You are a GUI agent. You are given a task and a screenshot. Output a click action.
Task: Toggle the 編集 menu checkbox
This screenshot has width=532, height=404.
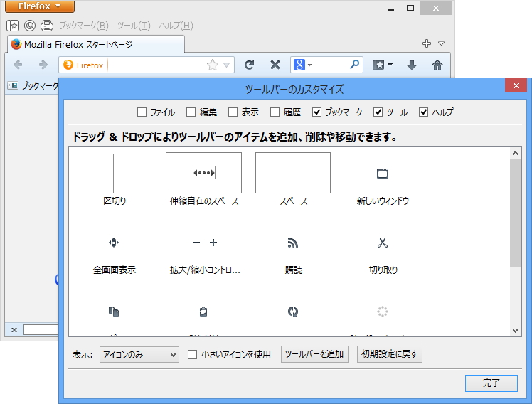[191, 112]
